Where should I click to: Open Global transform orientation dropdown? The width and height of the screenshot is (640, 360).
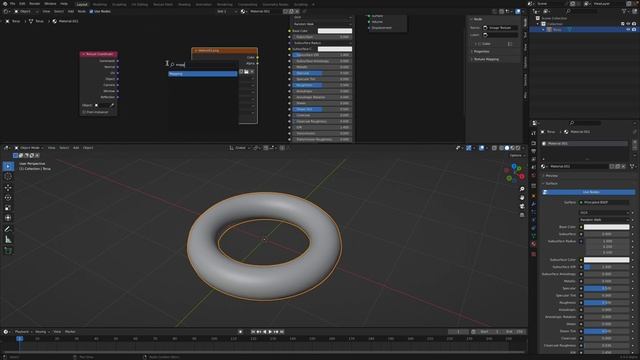click(x=240, y=148)
